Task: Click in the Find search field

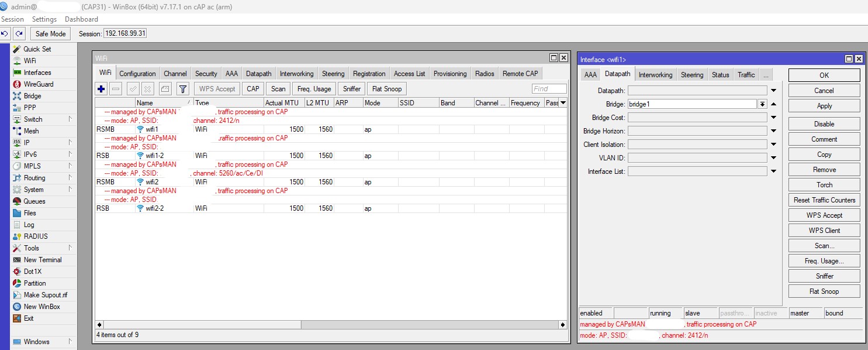Action: point(549,89)
